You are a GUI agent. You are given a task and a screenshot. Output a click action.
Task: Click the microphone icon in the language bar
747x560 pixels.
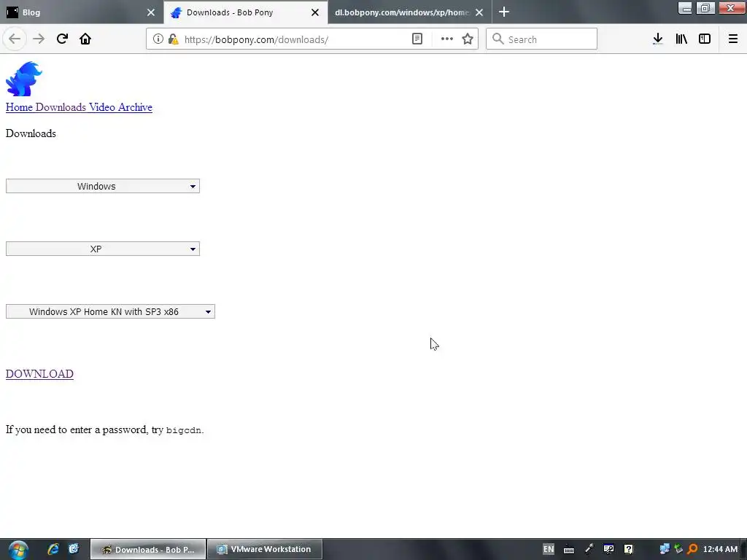pyautogui.click(x=589, y=549)
